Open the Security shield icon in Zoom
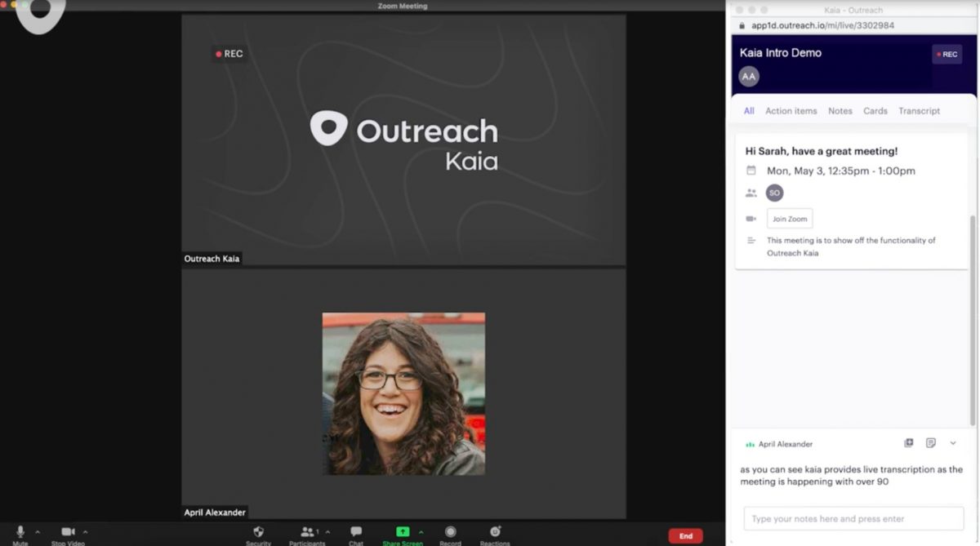 click(x=259, y=531)
